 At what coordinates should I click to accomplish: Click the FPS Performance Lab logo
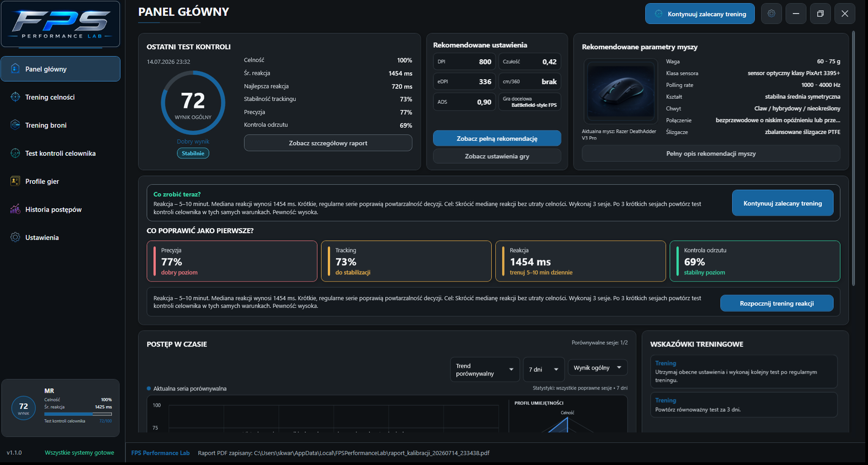click(x=61, y=24)
